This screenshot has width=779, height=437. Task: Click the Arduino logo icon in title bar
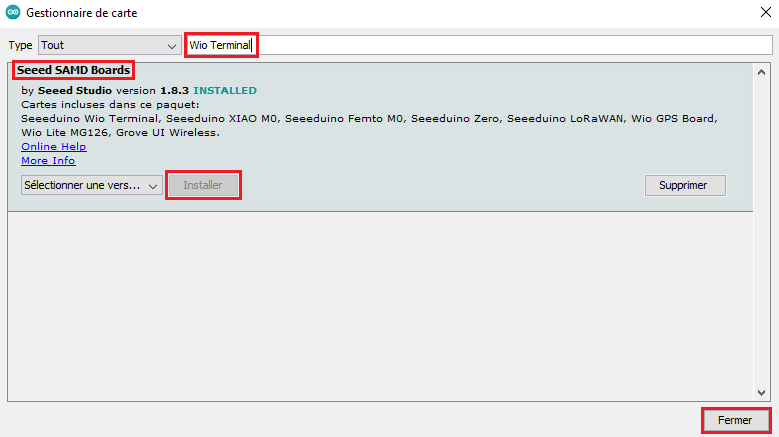click(13, 12)
